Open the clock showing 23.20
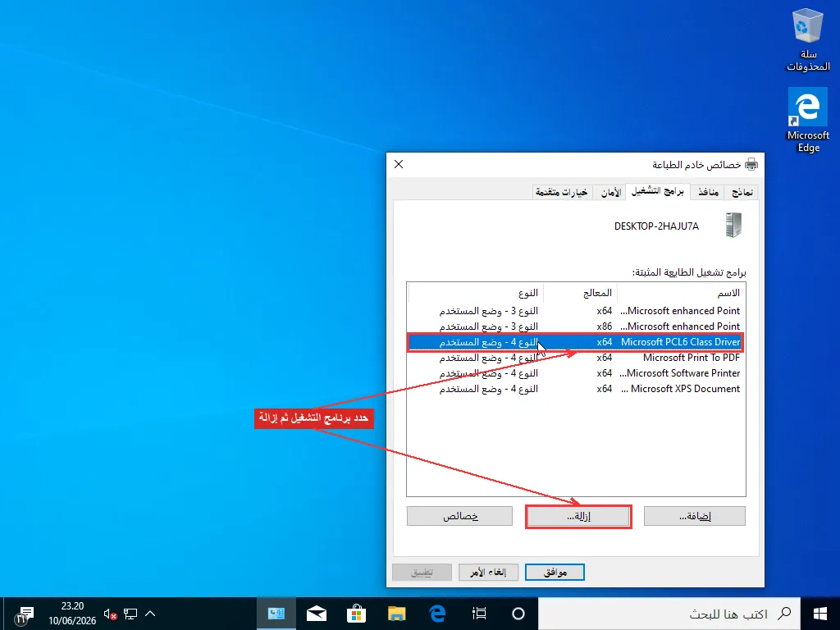The width and height of the screenshot is (840, 630). 72,614
